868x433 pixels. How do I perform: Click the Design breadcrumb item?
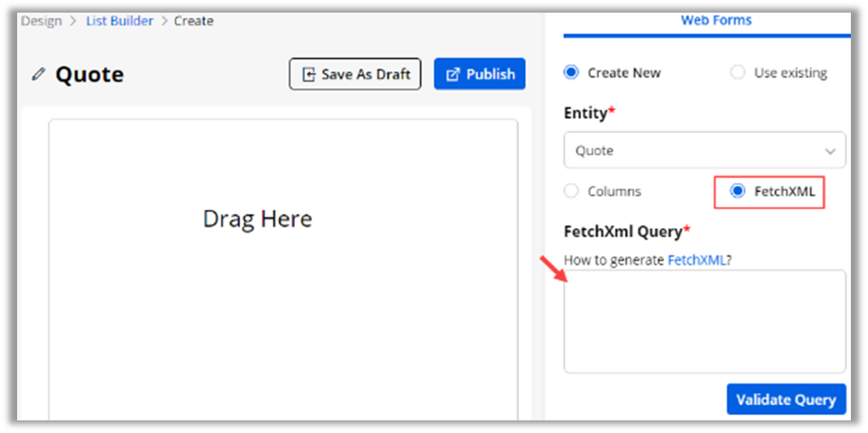(40, 20)
